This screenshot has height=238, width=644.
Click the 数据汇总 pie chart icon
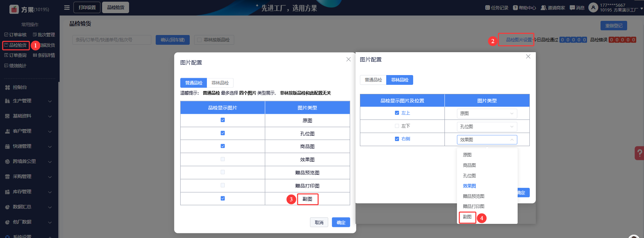point(7,207)
